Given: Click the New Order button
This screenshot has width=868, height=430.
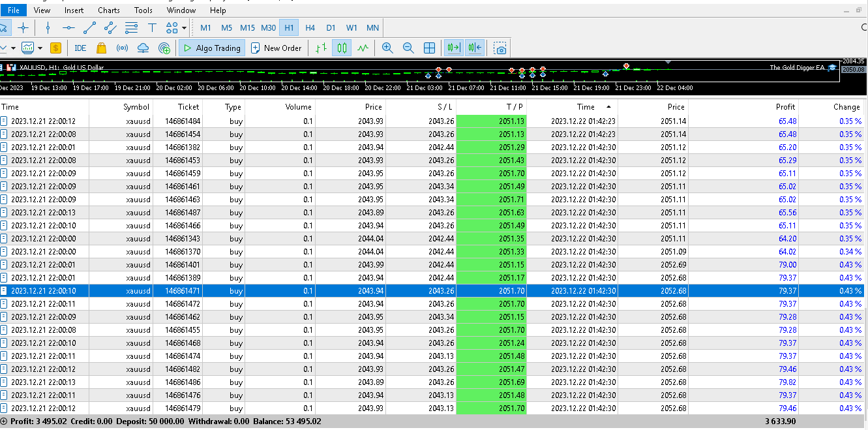Looking at the screenshot, I should tap(276, 48).
